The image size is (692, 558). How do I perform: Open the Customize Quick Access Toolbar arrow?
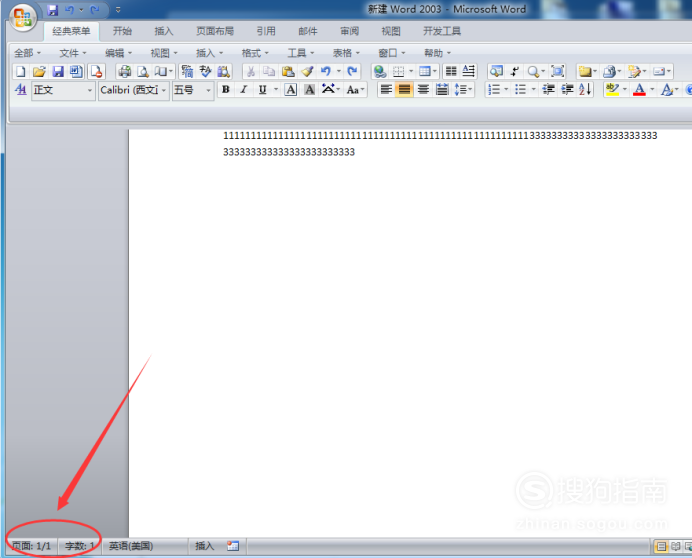pos(118,10)
